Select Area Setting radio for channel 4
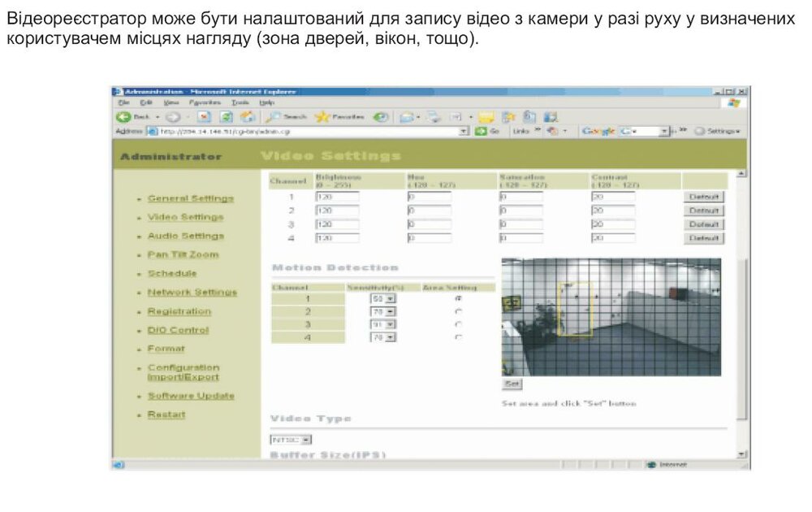Image resolution: width=812 pixels, height=512 pixels. 459,336
